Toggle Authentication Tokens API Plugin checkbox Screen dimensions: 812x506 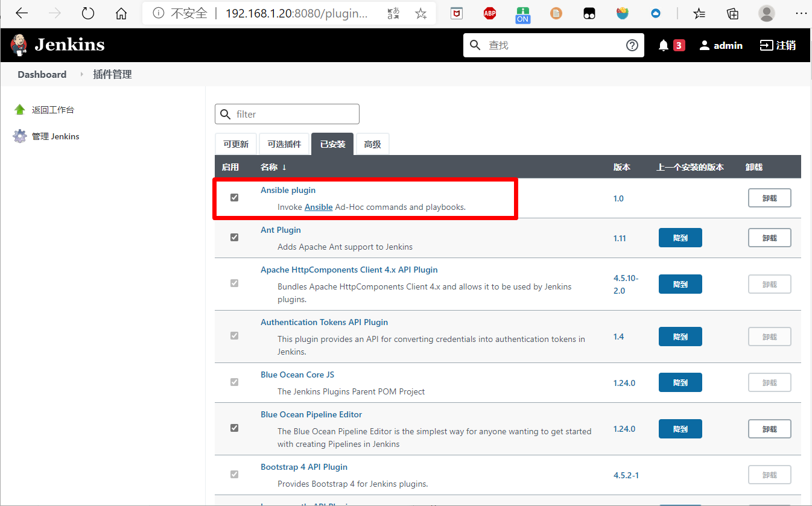point(235,335)
